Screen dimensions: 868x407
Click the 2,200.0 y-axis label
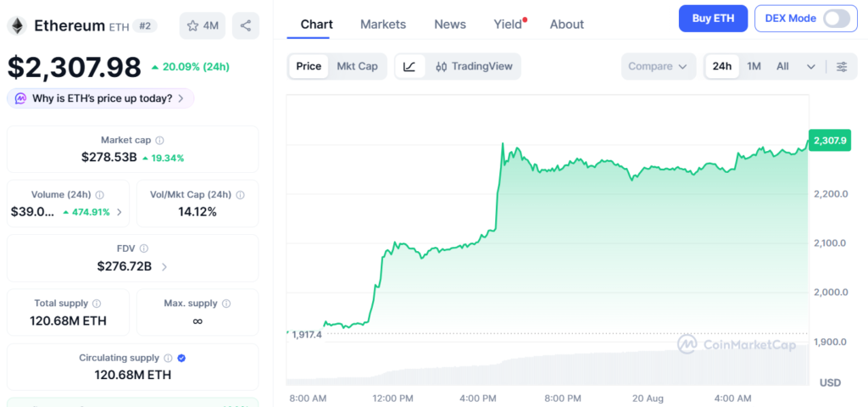point(831,194)
